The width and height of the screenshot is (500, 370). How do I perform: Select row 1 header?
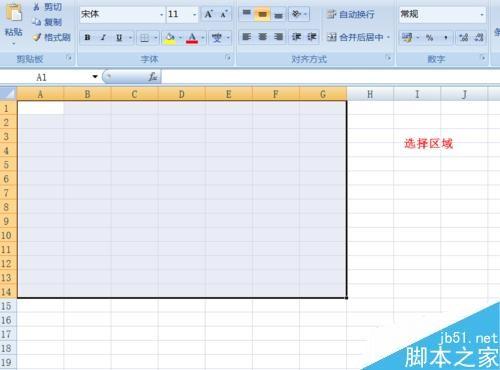pos(8,108)
